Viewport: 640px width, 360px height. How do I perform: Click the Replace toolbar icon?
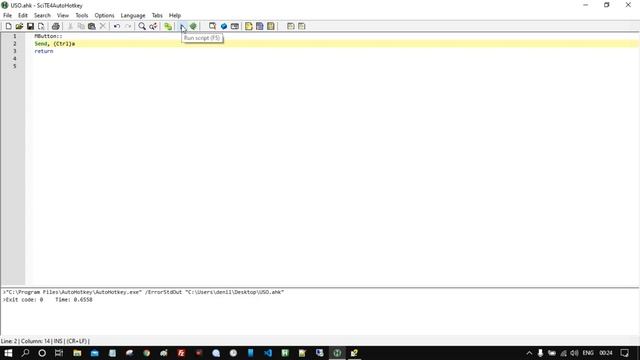point(153,27)
